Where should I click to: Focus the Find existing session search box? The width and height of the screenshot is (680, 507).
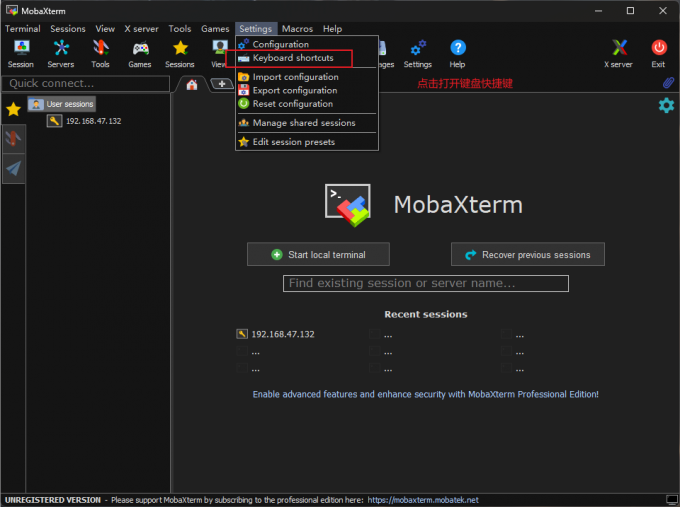426,283
